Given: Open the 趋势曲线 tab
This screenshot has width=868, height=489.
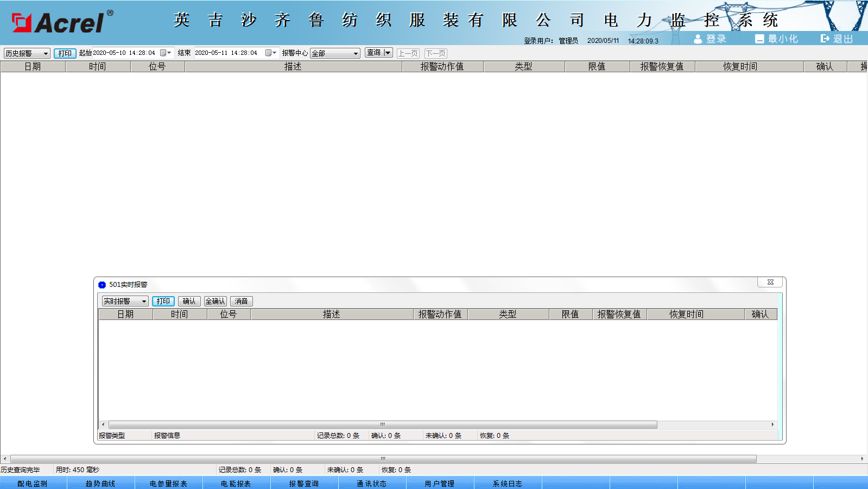Looking at the screenshot, I should pyautogui.click(x=100, y=484).
